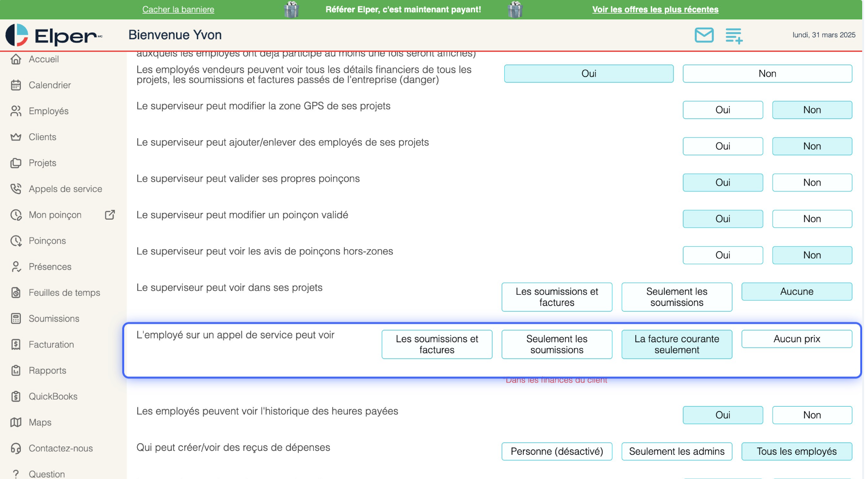The width and height of the screenshot is (868, 479).
Task: Click the date 'lundi, 31 mars 2025'
Action: 824,35
